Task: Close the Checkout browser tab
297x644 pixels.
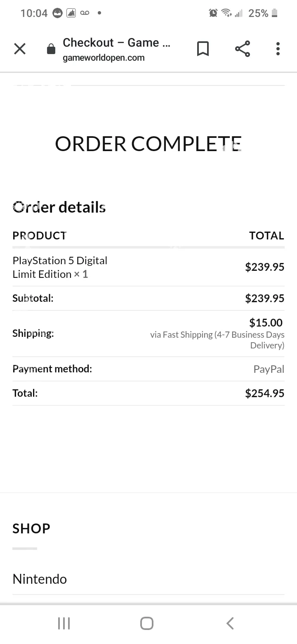Action: point(20,49)
